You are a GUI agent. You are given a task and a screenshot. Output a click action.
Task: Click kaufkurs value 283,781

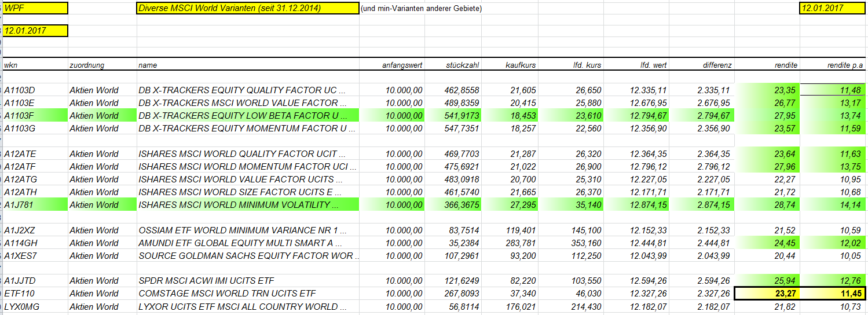(x=510, y=243)
